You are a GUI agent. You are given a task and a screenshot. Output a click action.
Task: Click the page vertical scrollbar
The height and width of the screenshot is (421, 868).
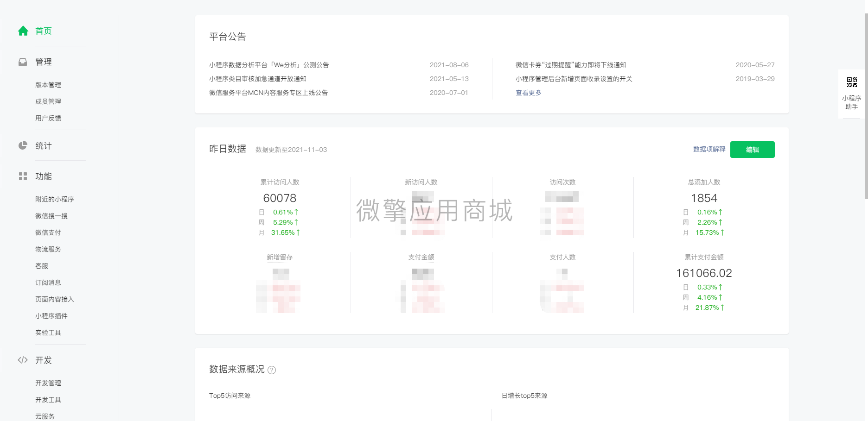pyautogui.click(x=866, y=107)
